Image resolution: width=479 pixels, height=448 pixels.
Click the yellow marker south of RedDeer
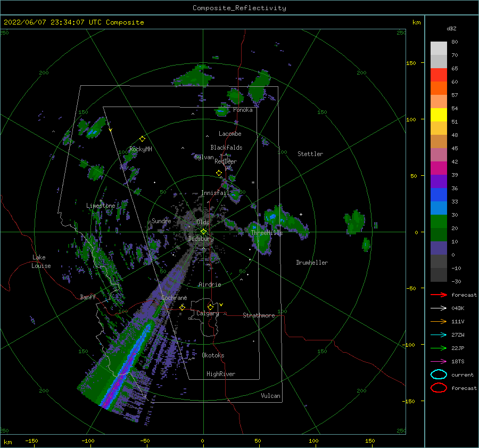coord(219,173)
